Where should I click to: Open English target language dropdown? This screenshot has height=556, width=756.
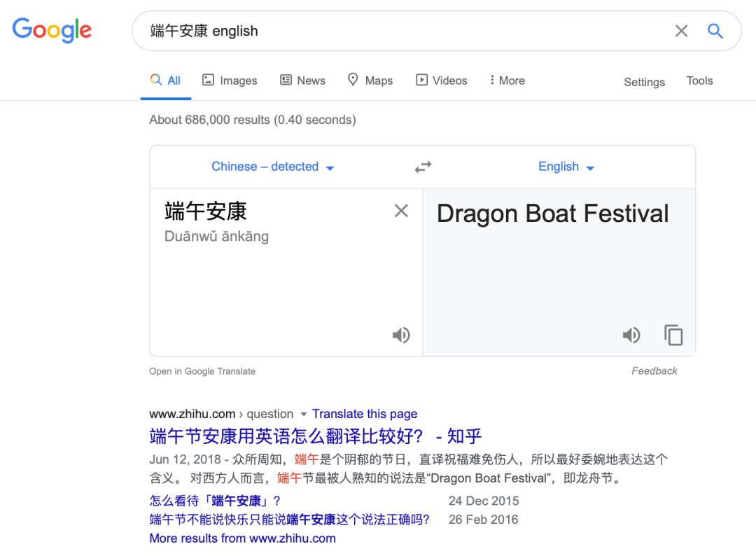point(566,167)
